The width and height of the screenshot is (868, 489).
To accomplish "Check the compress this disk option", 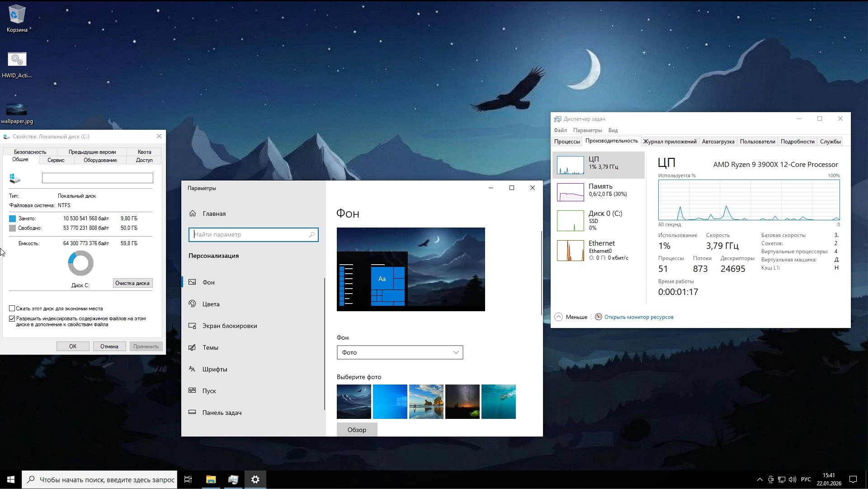I will point(12,309).
